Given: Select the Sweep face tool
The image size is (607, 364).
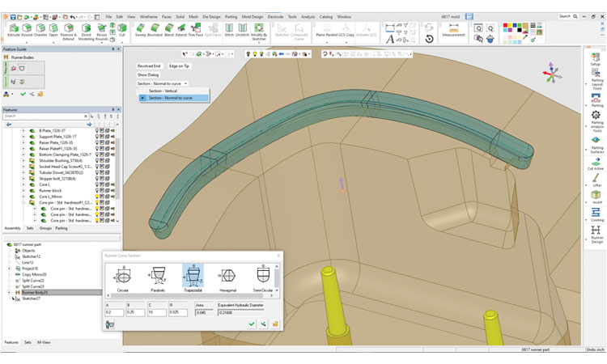Looking at the screenshot, I should (x=140, y=30).
